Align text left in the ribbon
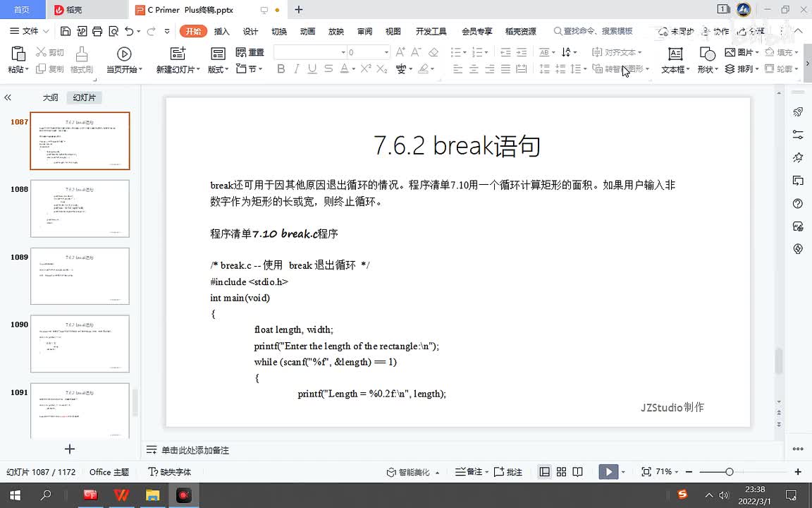This screenshot has width=812, height=508. (457, 68)
